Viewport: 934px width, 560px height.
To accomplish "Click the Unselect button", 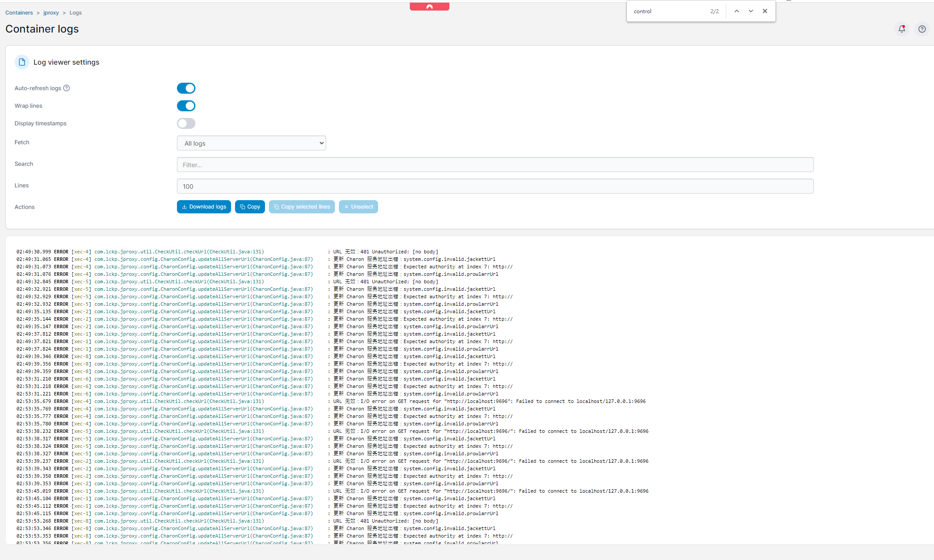I will pos(358,206).
